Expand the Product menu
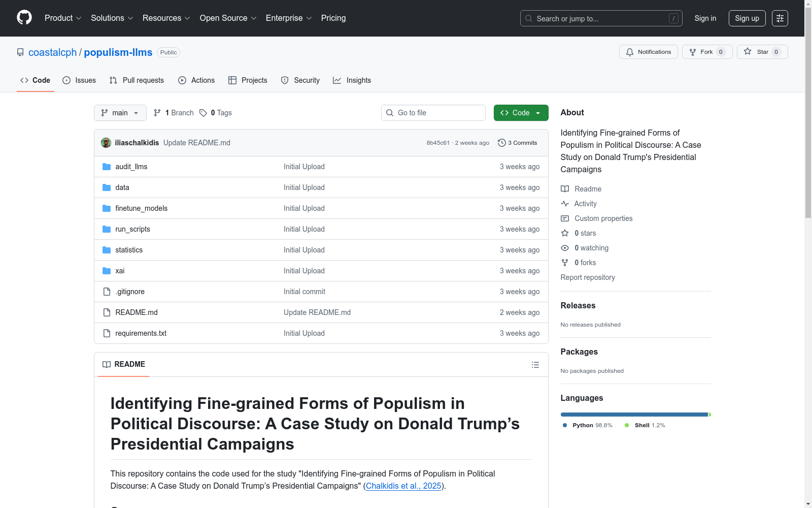 coord(63,18)
